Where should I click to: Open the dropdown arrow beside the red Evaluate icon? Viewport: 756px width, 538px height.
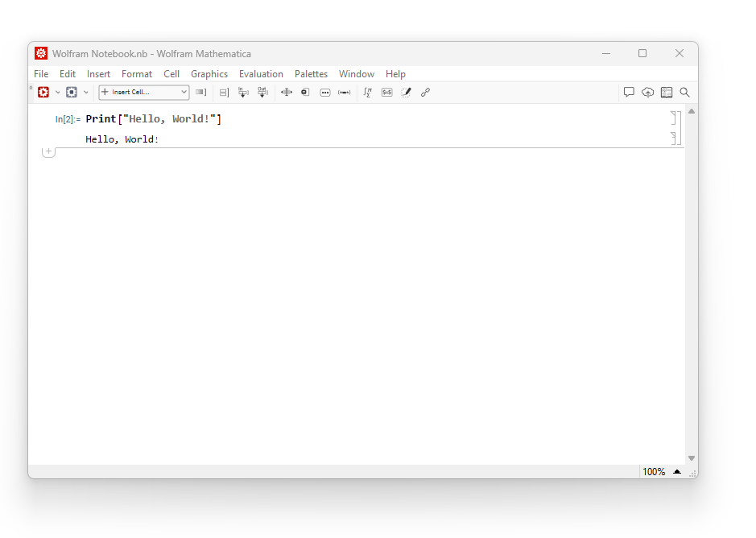click(57, 92)
